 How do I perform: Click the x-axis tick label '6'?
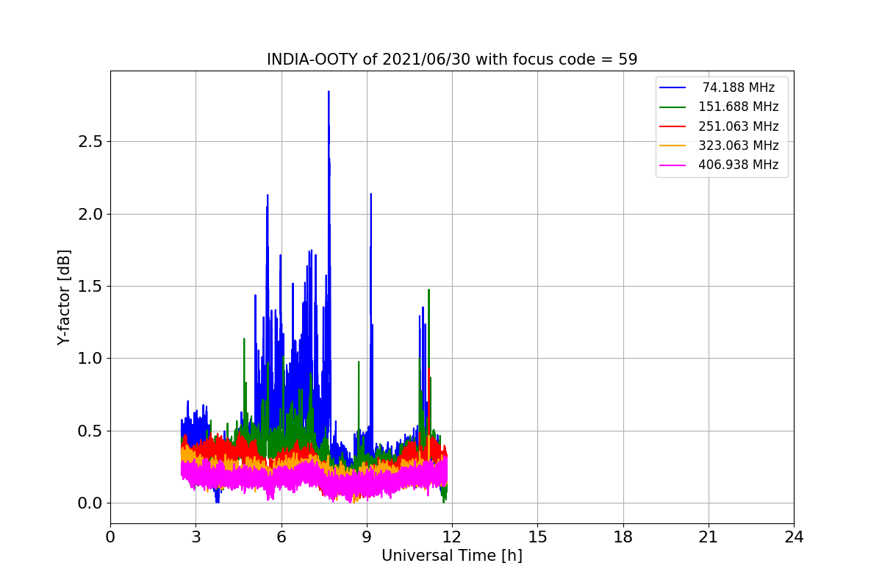(x=281, y=537)
